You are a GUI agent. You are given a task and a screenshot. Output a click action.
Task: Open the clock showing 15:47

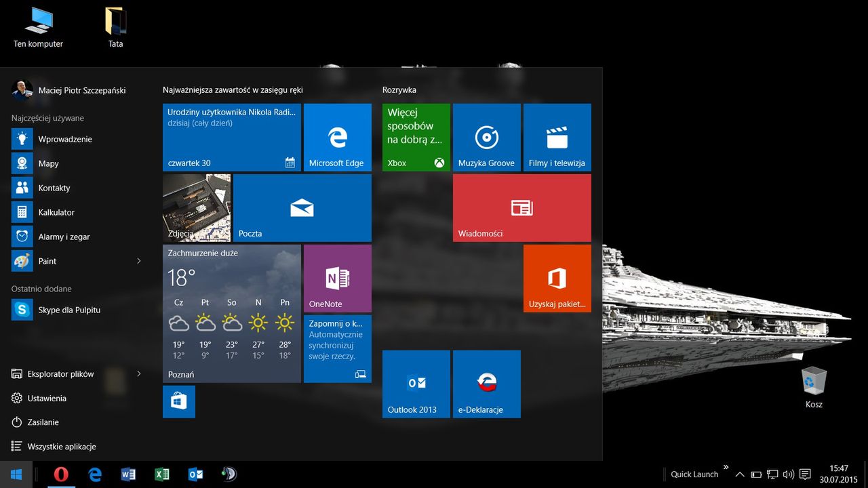[839, 474]
